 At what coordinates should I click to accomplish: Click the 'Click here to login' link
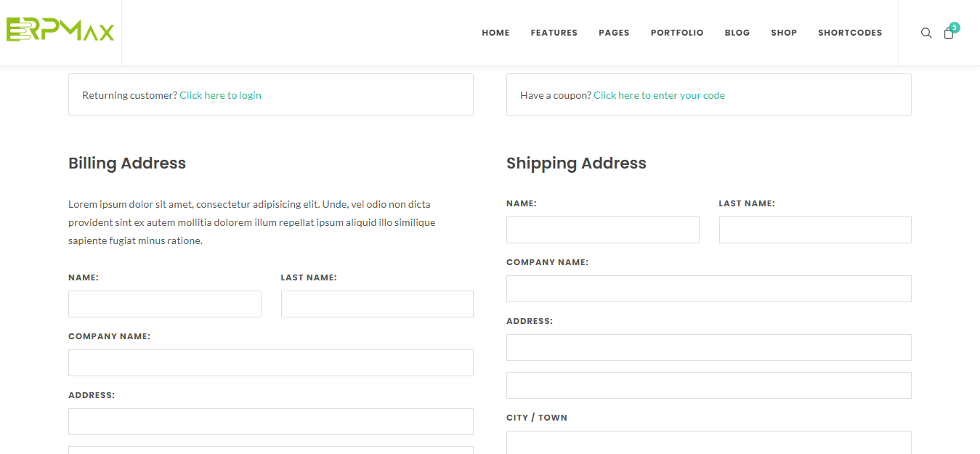(220, 95)
